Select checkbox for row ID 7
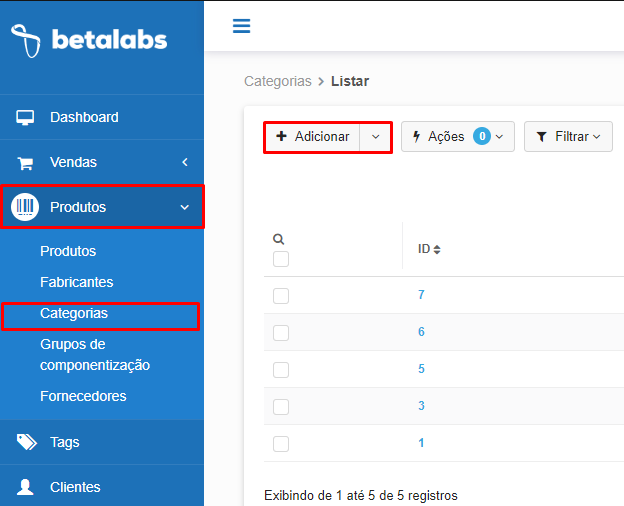Screen dimensions: 624x506 click(281, 296)
